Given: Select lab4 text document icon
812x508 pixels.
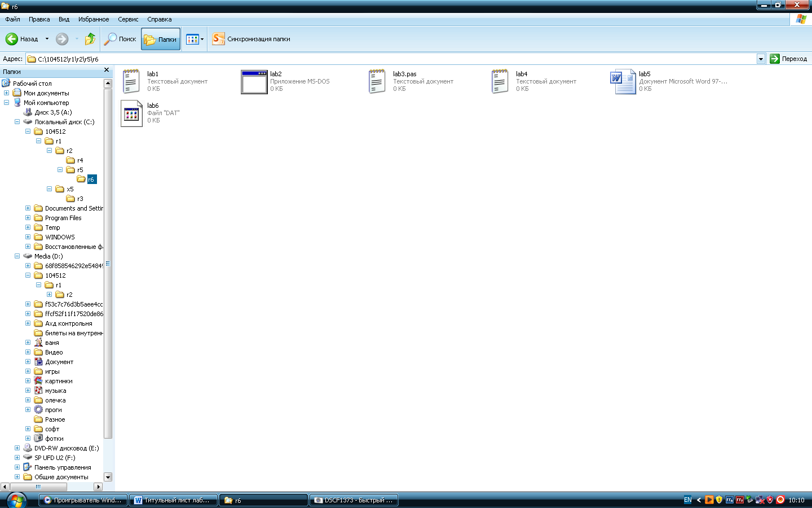Looking at the screenshot, I should tap(500, 81).
